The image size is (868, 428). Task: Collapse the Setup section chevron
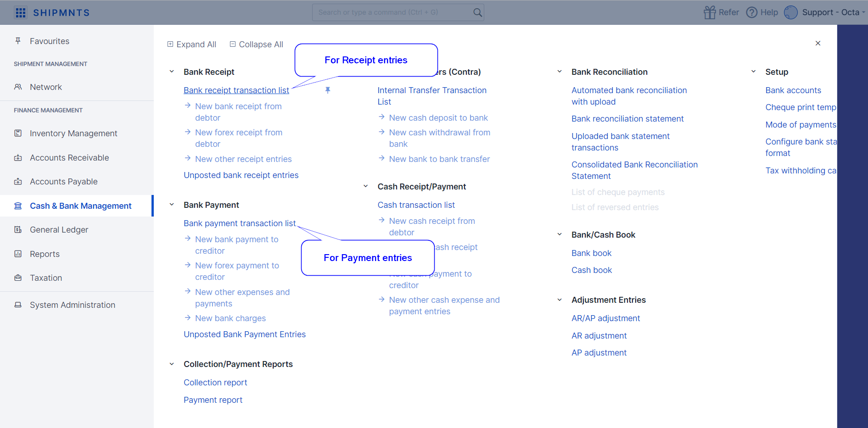pyautogui.click(x=754, y=72)
